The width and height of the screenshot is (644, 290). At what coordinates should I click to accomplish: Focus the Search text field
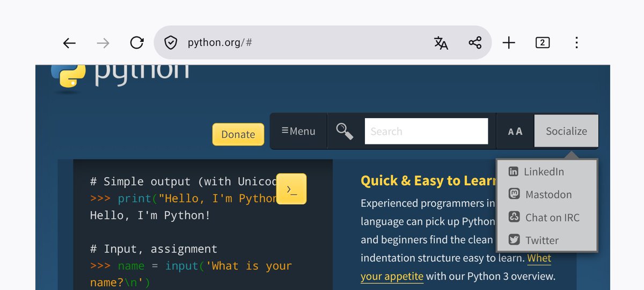pyautogui.click(x=427, y=131)
